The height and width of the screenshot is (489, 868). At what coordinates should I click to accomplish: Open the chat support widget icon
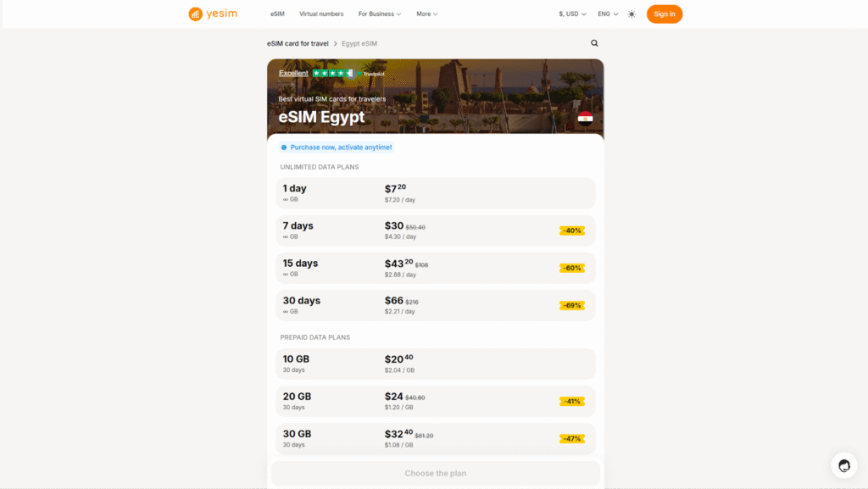tap(843, 465)
